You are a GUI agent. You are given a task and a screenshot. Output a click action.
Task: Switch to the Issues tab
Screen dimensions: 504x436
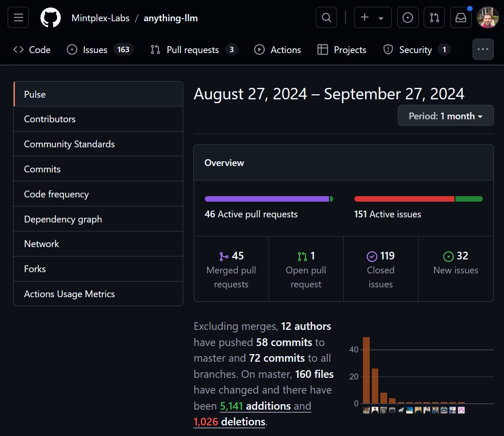click(100, 50)
